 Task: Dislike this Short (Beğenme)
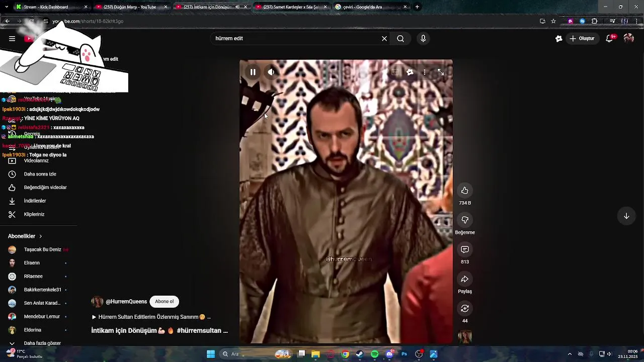465,220
